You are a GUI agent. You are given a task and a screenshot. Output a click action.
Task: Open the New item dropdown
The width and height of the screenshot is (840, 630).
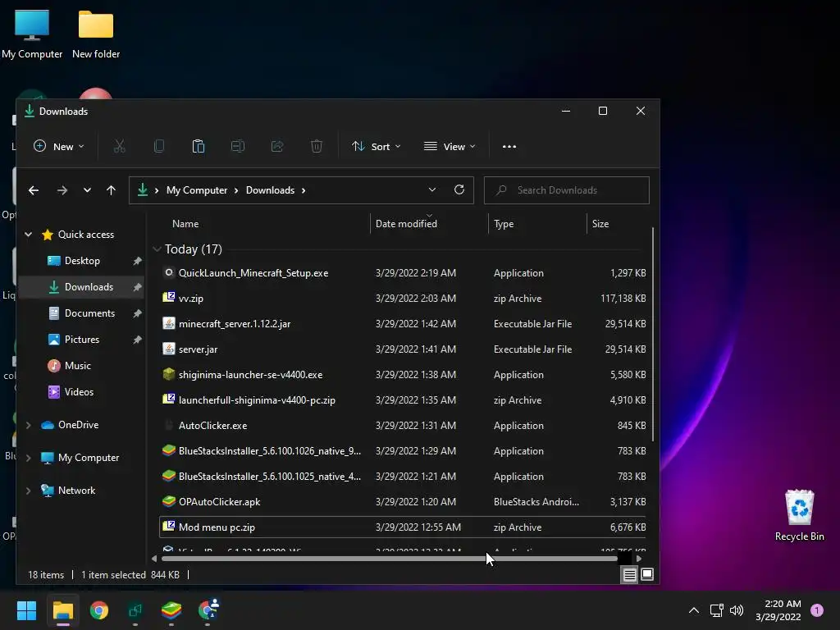pyautogui.click(x=59, y=146)
